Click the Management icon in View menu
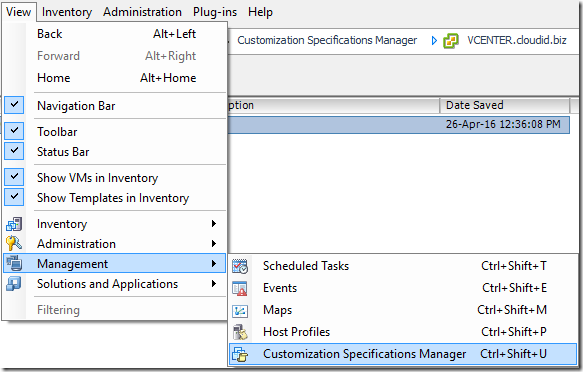Viewport: 583px width, 372px height. pos(14,263)
